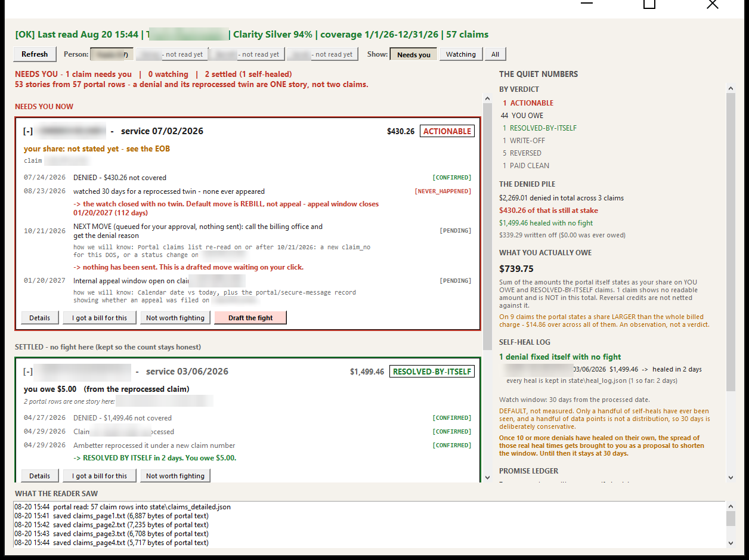Maximize the window
749x560 pixels.
(x=649, y=4)
